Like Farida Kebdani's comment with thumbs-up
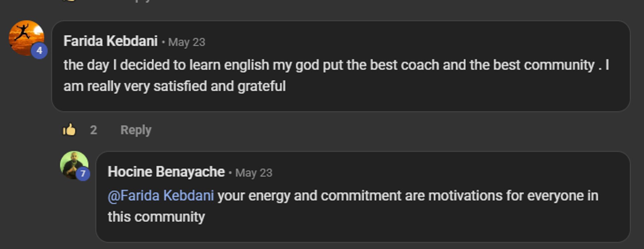Viewport: 644px width, 249px height. (69, 130)
